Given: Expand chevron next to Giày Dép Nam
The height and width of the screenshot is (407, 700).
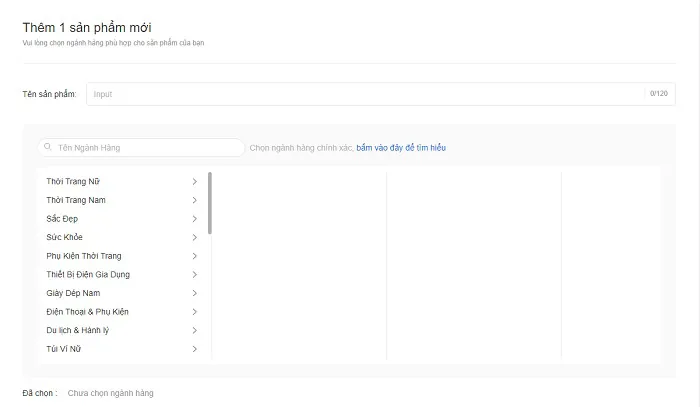Looking at the screenshot, I should pyautogui.click(x=195, y=293).
